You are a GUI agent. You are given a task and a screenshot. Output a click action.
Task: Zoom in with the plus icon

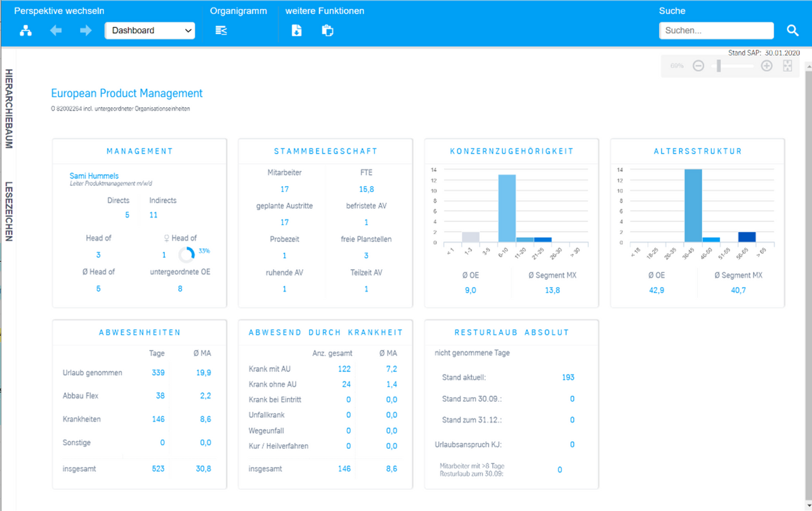point(766,66)
